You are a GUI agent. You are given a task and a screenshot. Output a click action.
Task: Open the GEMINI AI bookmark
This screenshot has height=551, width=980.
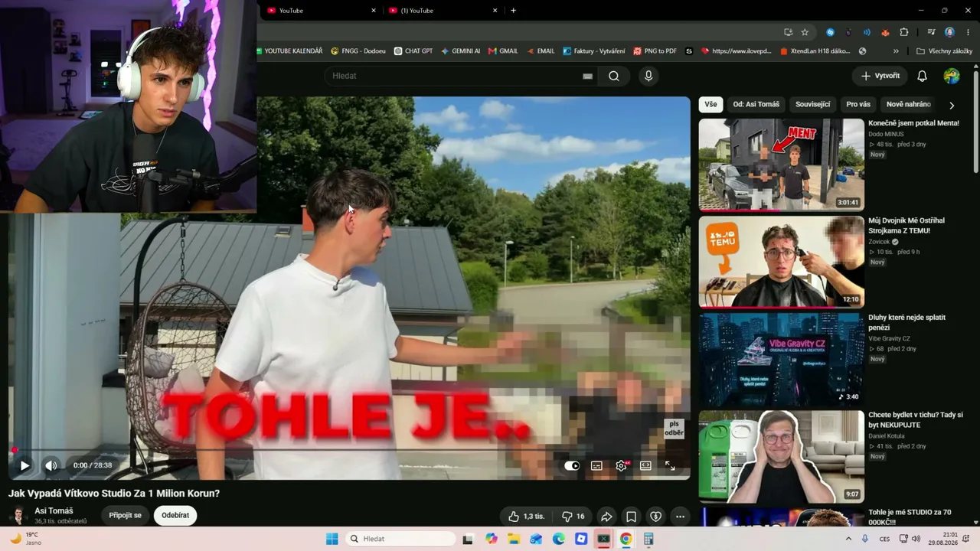point(460,51)
